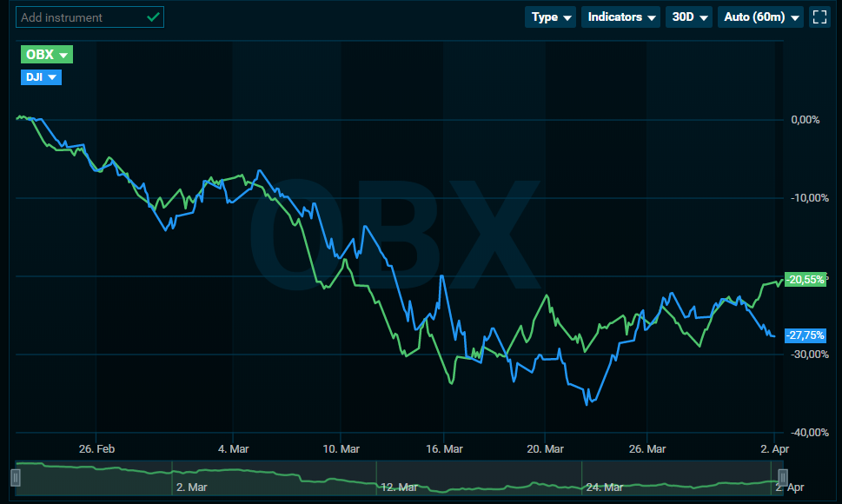Click the right navigator range handle

[783, 477]
